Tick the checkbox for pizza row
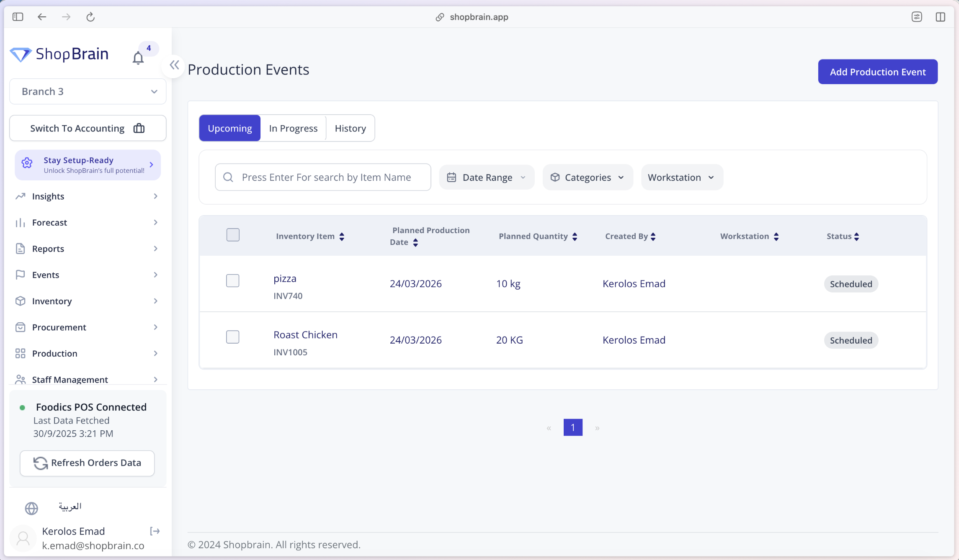Viewport: 959px width, 560px height. click(233, 280)
